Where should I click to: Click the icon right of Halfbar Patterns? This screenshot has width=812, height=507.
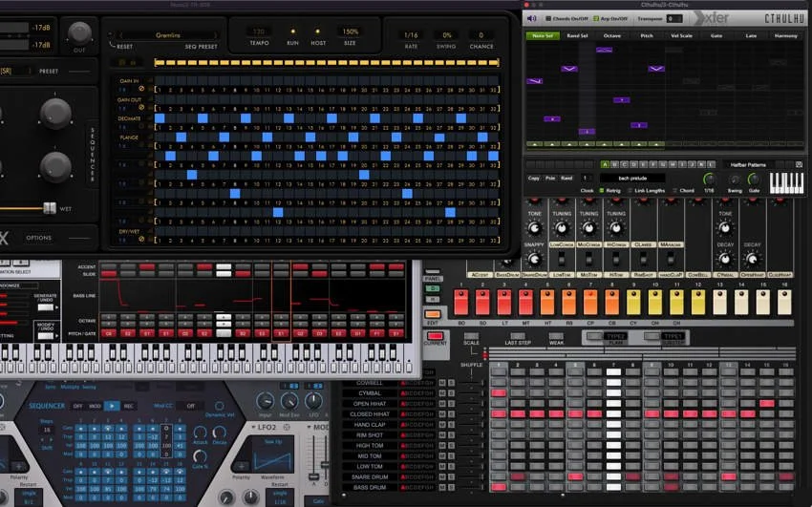799,164
